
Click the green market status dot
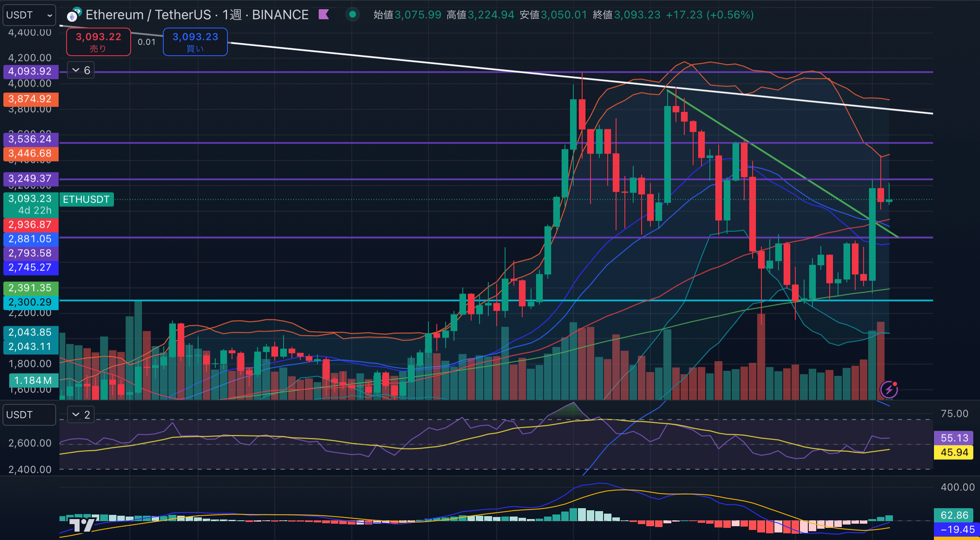pos(353,15)
